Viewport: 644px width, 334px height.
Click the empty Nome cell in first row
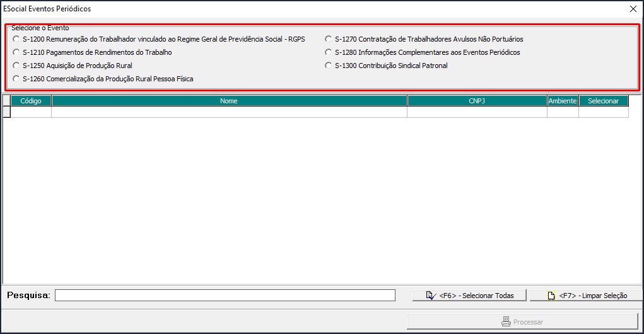229,112
